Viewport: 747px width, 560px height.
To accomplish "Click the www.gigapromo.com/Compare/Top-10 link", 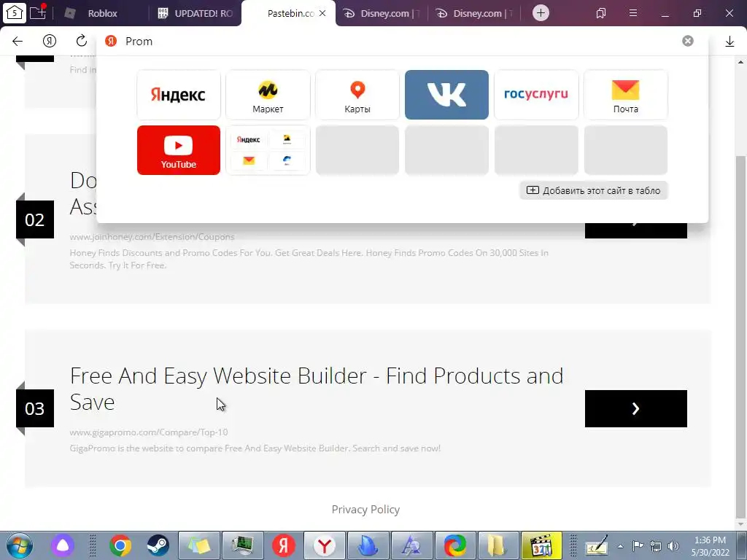I will (x=149, y=432).
